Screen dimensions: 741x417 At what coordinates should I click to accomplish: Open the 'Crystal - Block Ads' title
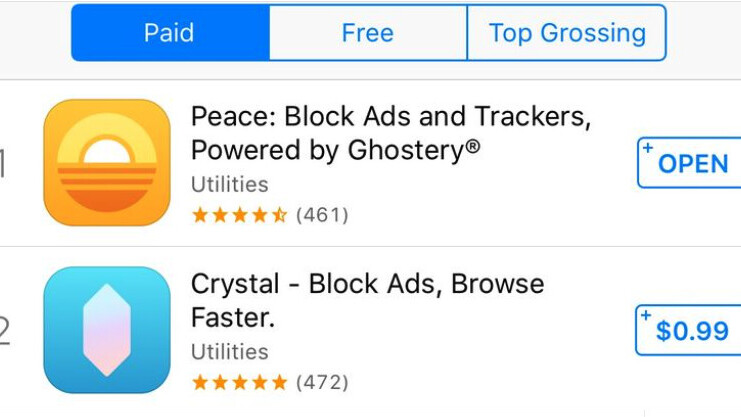pyautogui.click(x=367, y=284)
